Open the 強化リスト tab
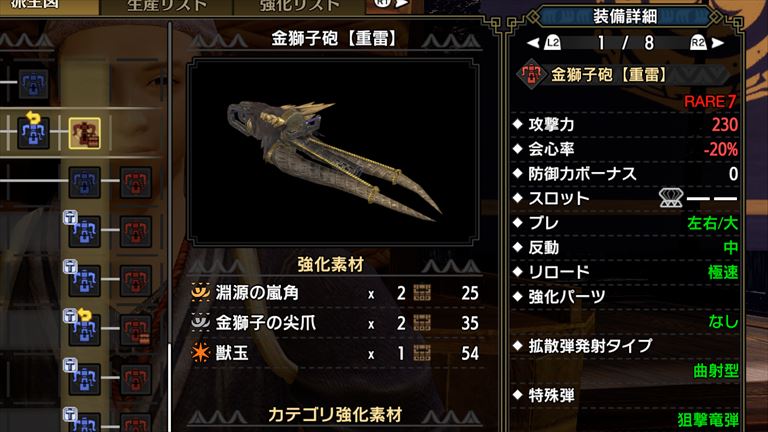Image resolution: width=768 pixels, height=432 pixels. click(299, 5)
